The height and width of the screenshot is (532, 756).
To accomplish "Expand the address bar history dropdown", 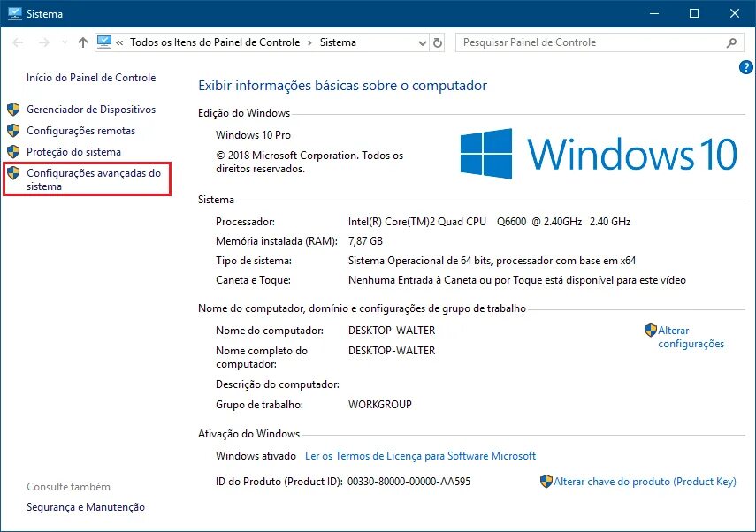I will click(x=423, y=43).
